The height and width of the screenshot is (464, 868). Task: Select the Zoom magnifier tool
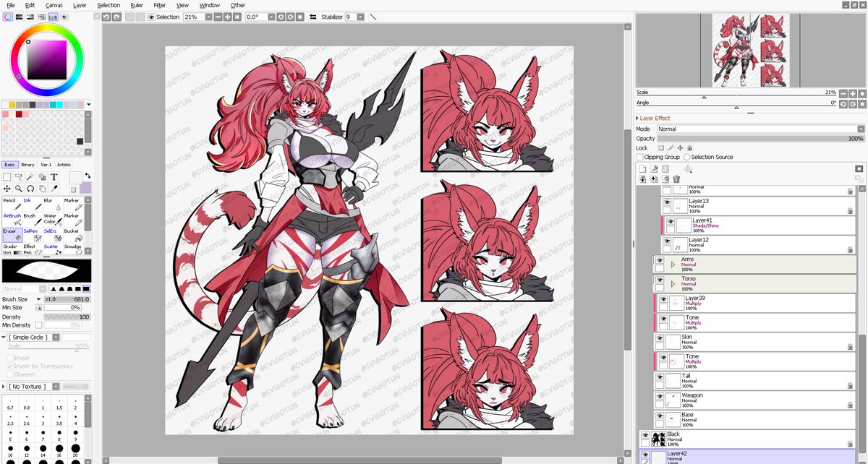pyautogui.click(x=19, y=189)
